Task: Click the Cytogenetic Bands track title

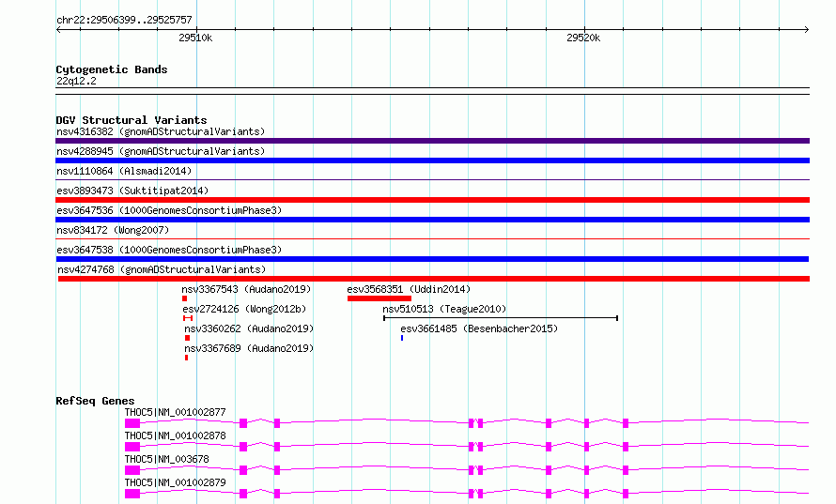Action: [x=112, y=69]
